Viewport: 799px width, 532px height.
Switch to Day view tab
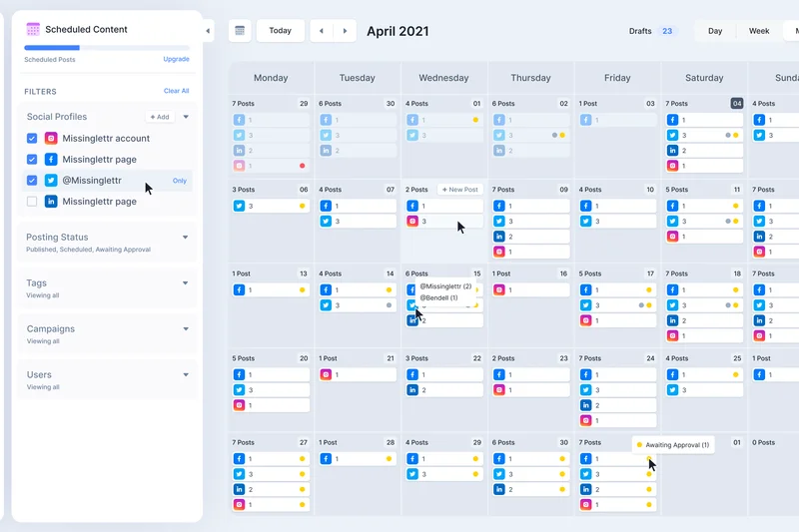715,31
